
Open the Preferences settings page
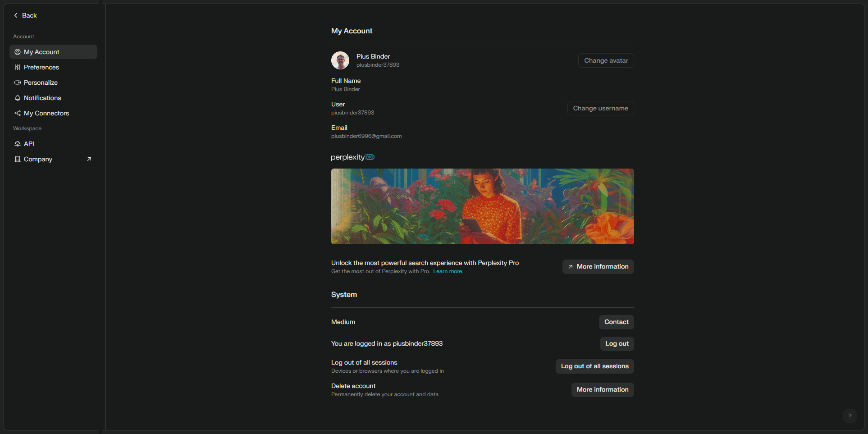tap(41, 67)
